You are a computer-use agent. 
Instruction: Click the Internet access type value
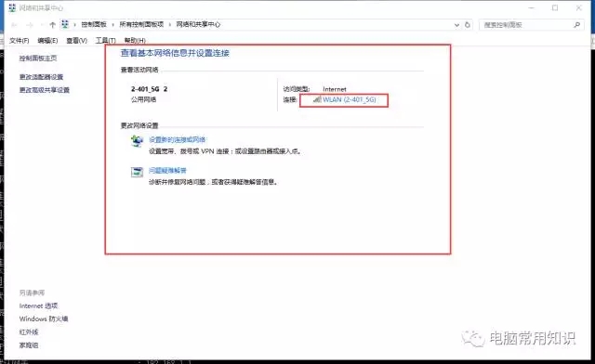335,89
